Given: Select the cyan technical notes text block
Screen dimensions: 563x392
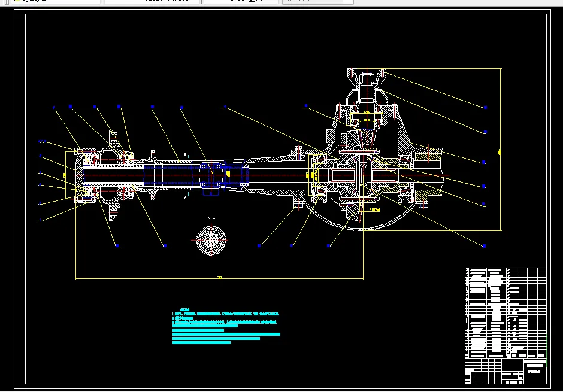Looking at the screenshot, I should pos(226,326).
